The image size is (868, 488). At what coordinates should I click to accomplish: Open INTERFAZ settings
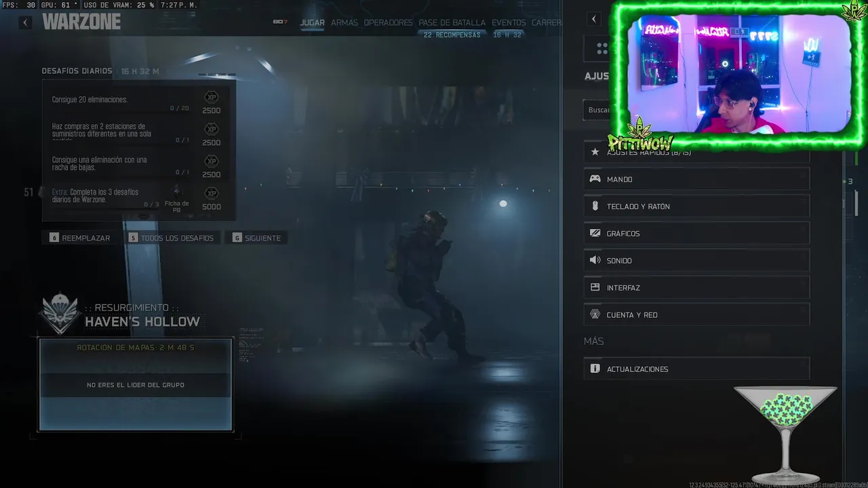(x=696, y=287)
